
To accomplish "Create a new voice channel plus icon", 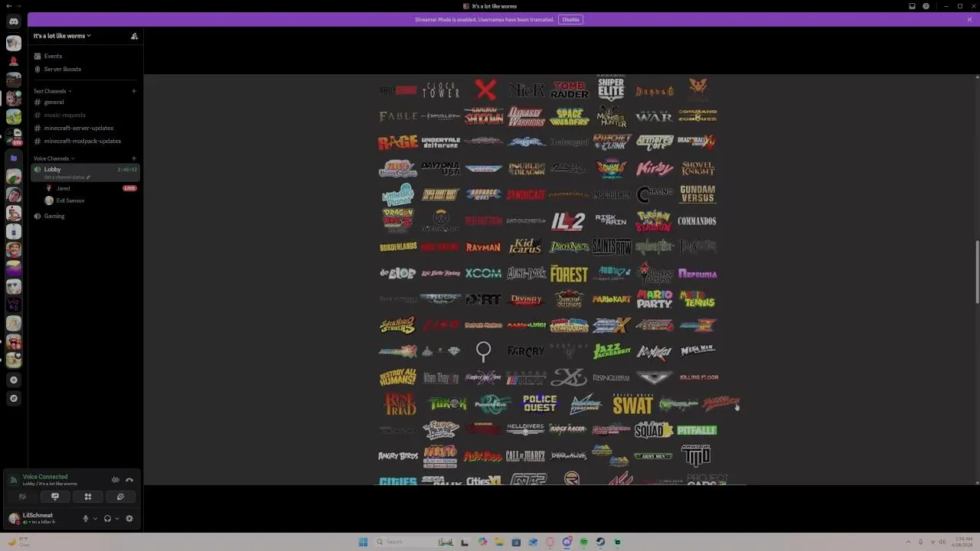I will (134, 158).
